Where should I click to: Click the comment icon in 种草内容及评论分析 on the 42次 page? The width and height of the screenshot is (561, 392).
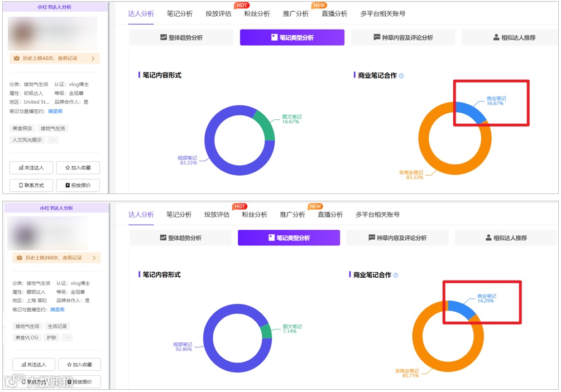377,37
